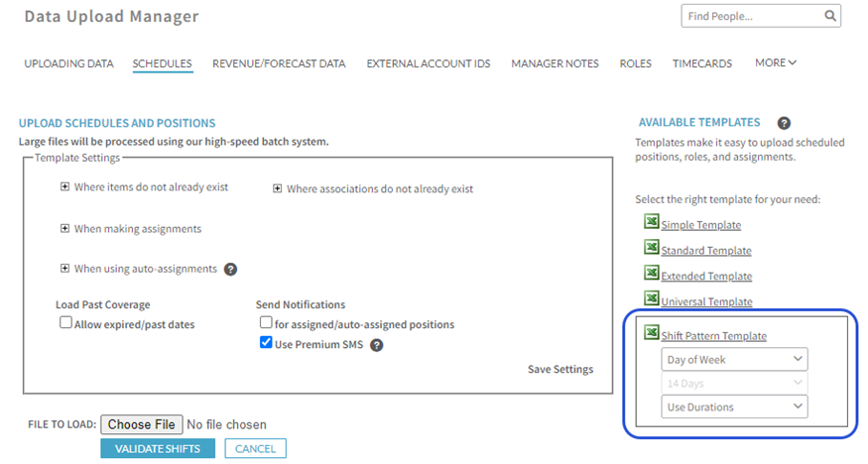868x464 pixels.
Task: Click Upload Schedules and Positions heading
Action: click(x=117, y=123)
